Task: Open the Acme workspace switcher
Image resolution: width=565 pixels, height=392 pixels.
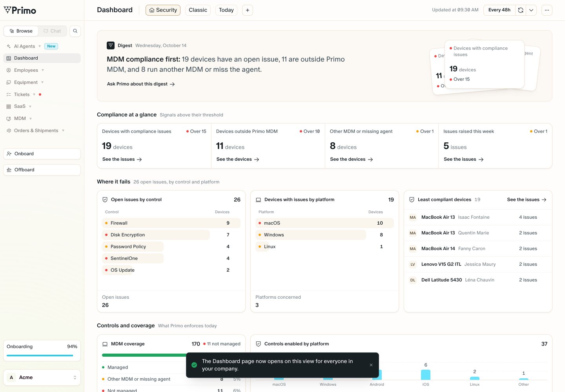Action: [x=42, y=377]
